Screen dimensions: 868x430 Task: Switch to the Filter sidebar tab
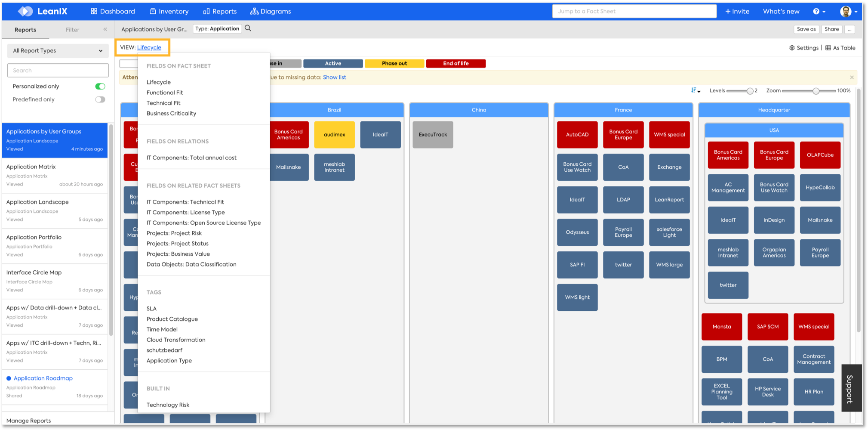(72, 30)
